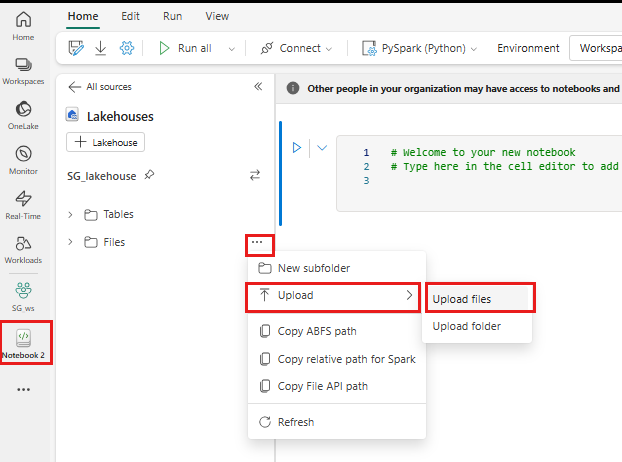Click the swap lakehouse arrows icon
This screenshot has width=622, height=462.
coord(255,175)
